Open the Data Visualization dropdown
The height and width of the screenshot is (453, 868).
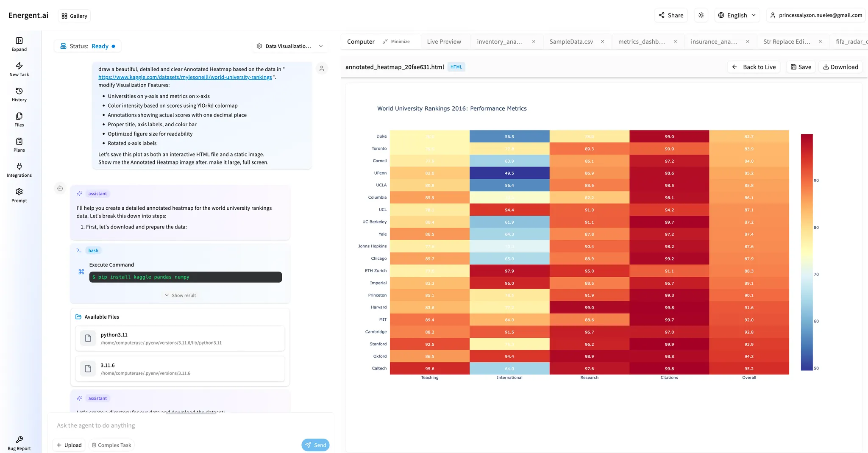point(289,46)
